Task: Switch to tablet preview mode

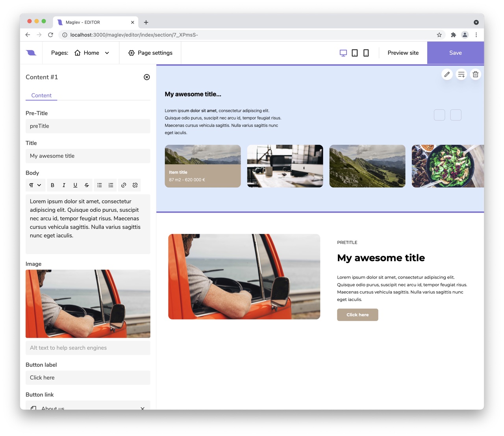Action: [355, 53]
